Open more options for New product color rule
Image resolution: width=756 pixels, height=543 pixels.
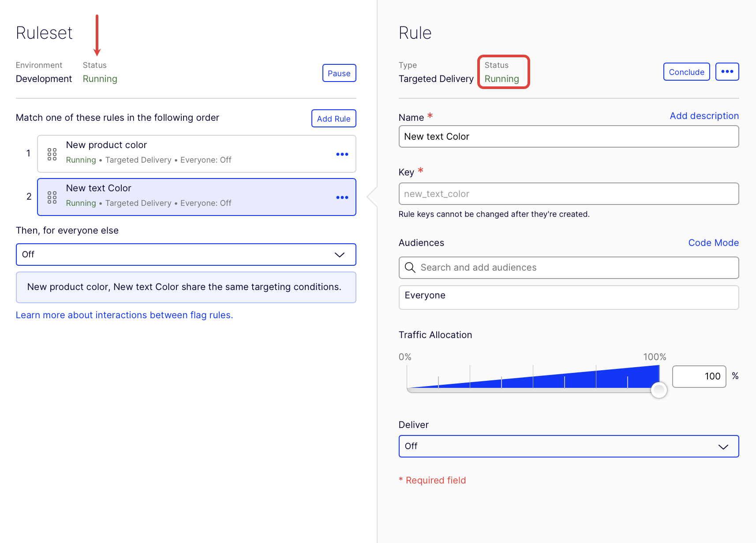342,154
